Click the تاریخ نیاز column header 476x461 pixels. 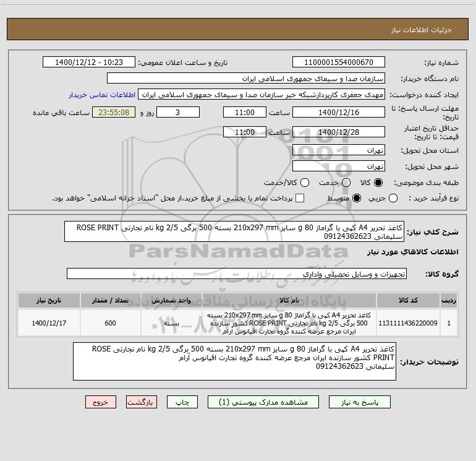49,301
